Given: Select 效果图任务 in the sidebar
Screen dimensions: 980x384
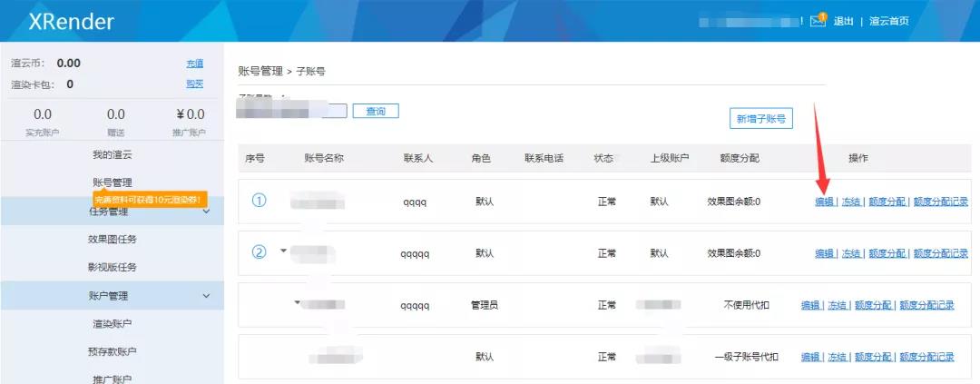Looking at the screenshot, I should point(112,240).
